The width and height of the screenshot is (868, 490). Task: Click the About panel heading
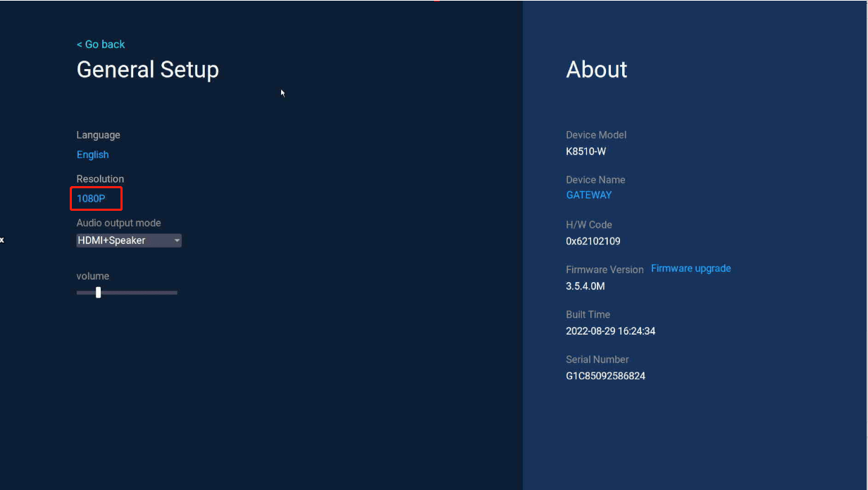(x=597, y=70)
